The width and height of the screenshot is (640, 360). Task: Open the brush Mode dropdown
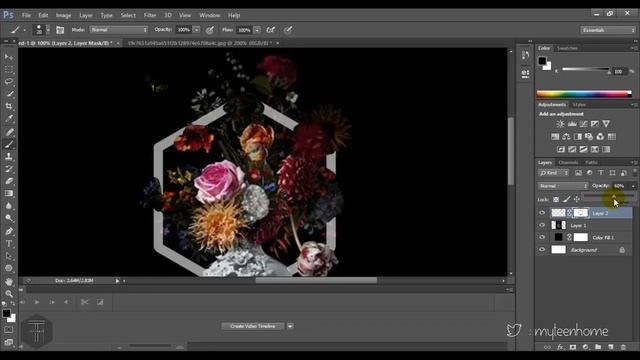coord(119,30)
